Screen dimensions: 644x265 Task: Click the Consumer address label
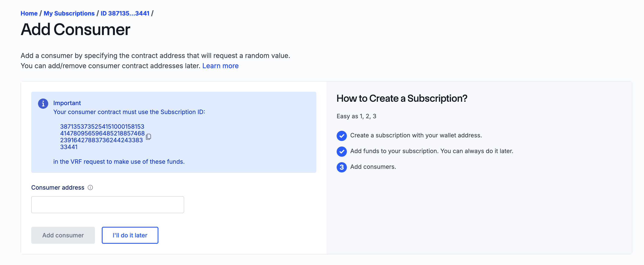58,187
